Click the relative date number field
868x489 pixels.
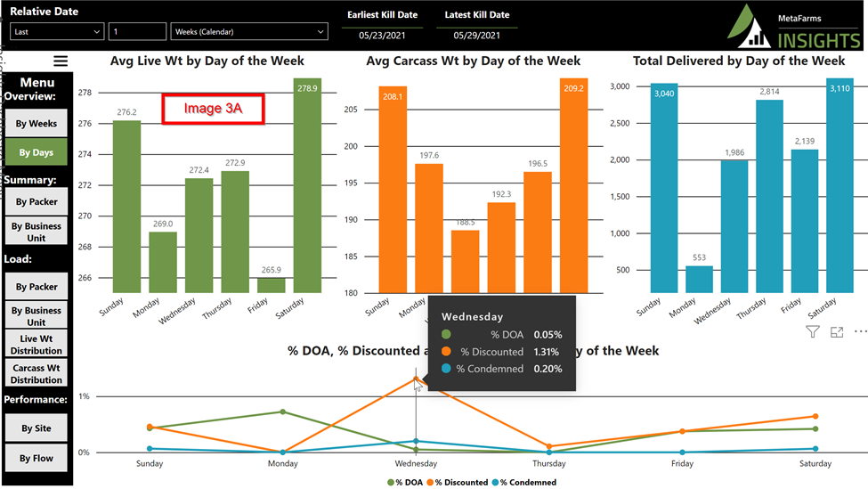137,31
